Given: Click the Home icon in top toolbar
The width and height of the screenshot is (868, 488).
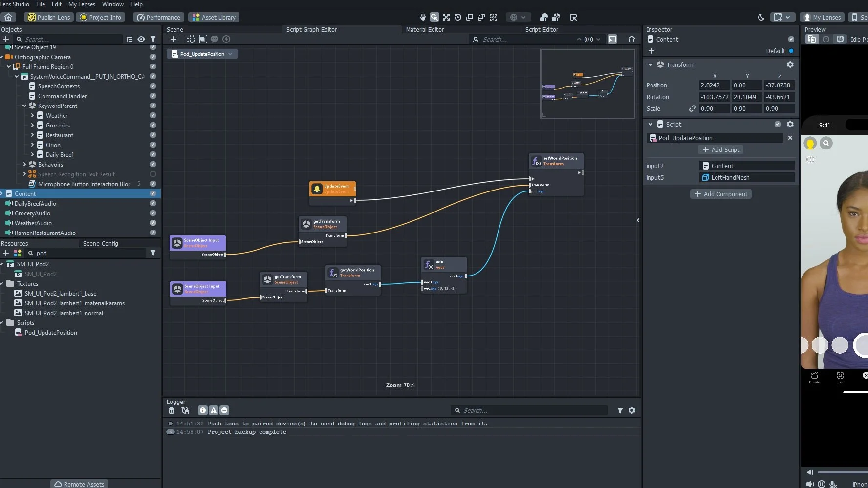Looking at the screenshot, I should 8,17.
